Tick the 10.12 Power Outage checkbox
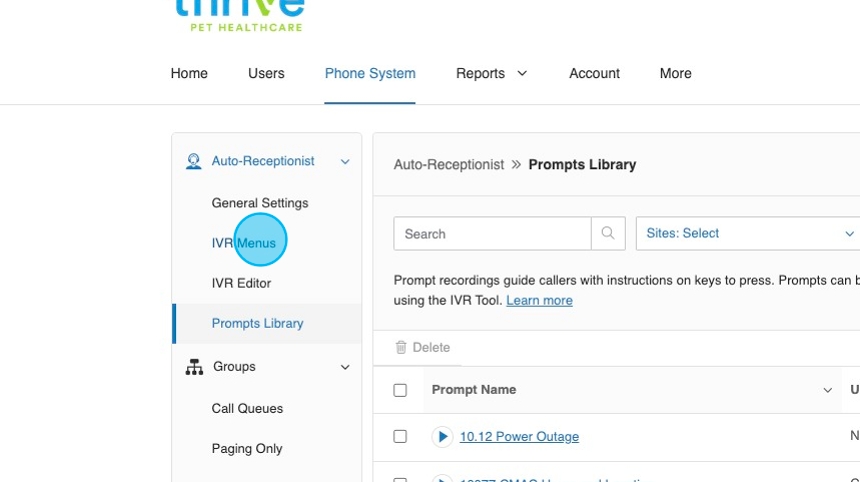 400,437
